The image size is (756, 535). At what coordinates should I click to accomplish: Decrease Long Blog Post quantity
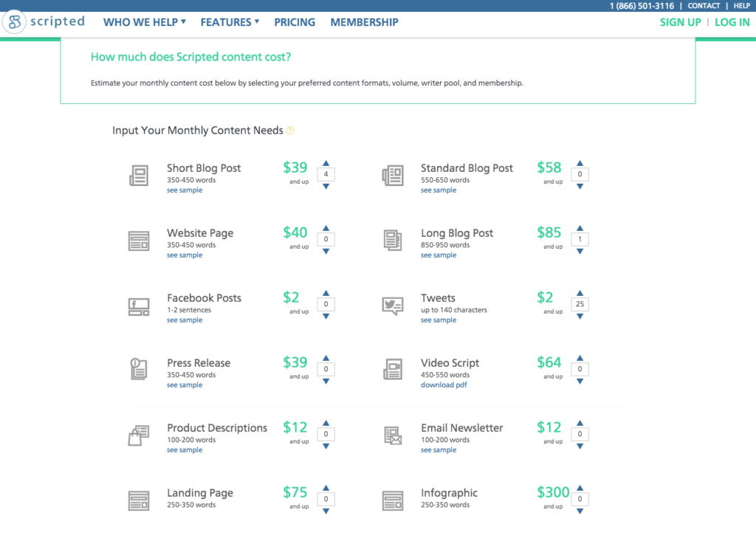580,251
